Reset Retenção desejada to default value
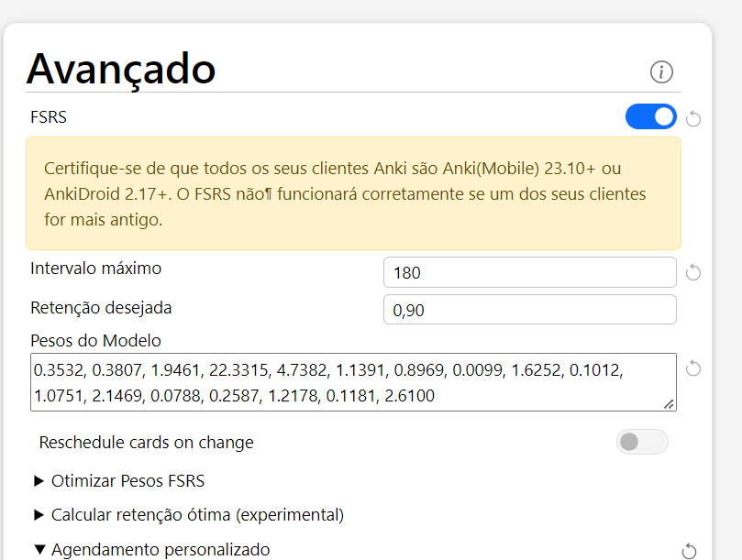Image resolution: width=742 pixels, height=560 pixels. 692,309
